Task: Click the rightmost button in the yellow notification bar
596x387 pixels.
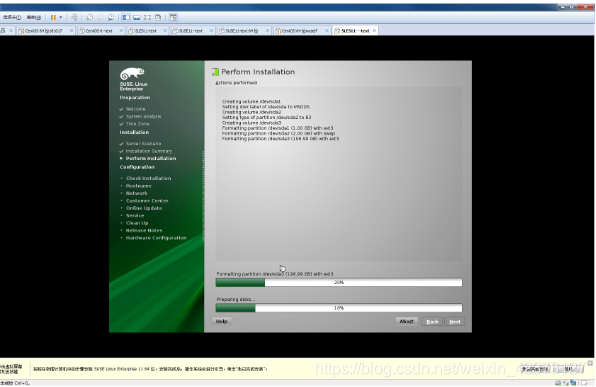Action: pos(568,369)
